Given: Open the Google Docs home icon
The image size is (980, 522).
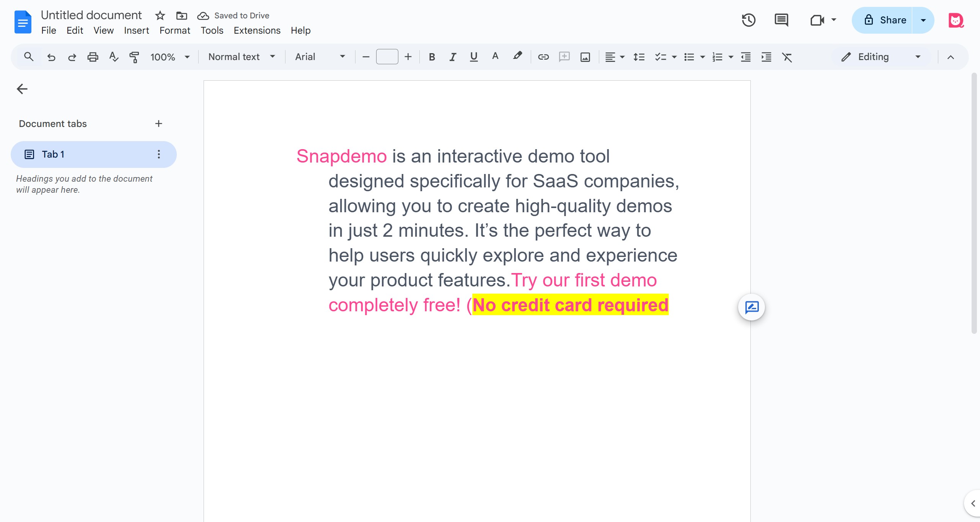Looking at the screenshot, I should click(23, 22).
